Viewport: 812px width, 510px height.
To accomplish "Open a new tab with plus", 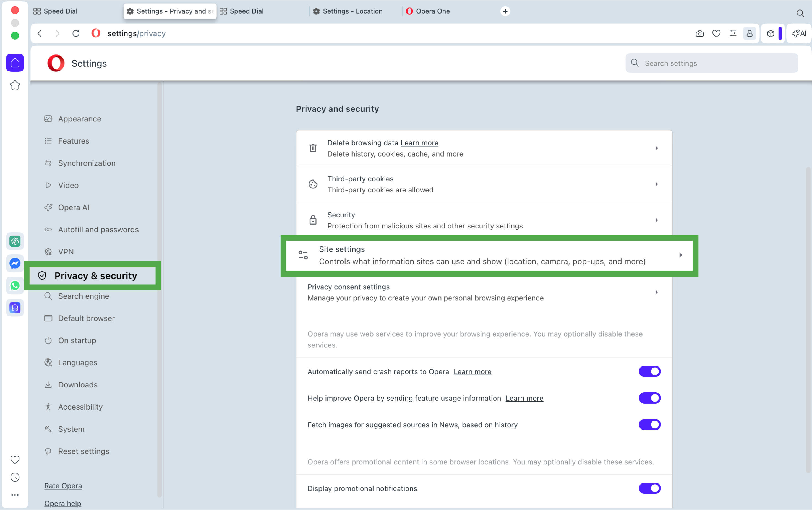I will point(505,11).
